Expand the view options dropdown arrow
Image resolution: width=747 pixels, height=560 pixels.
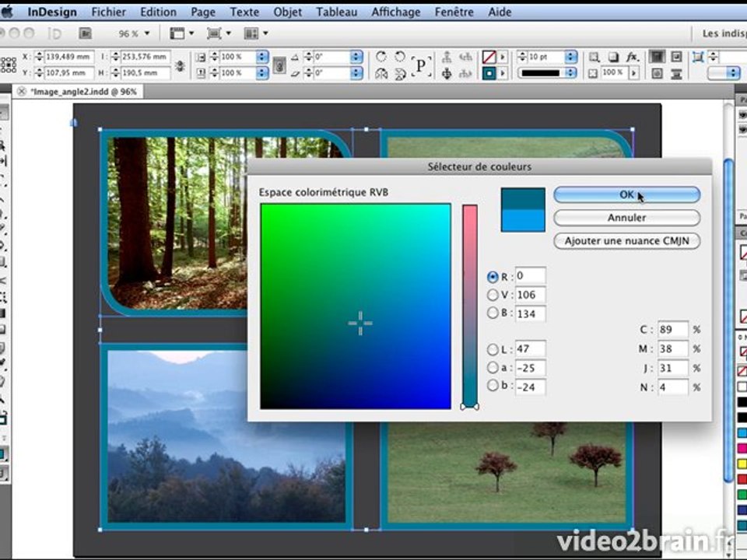(191, 33)
